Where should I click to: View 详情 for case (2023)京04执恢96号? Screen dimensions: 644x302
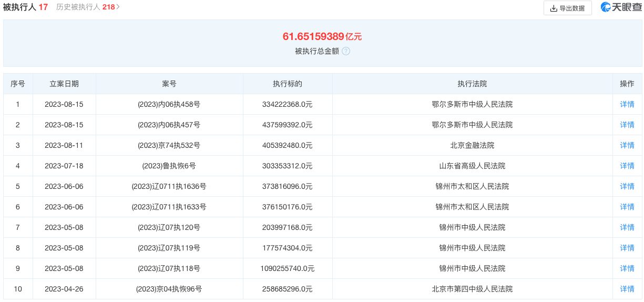(x=627, y=289)
